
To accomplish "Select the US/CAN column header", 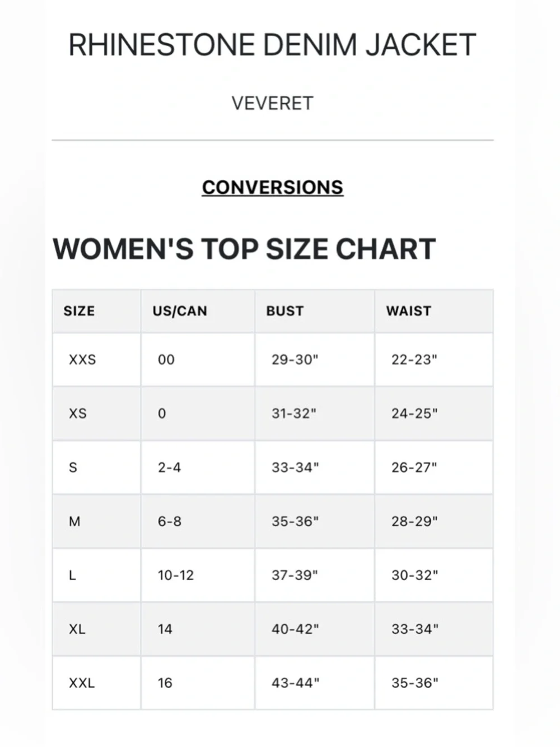I will (x=198, y=311).
